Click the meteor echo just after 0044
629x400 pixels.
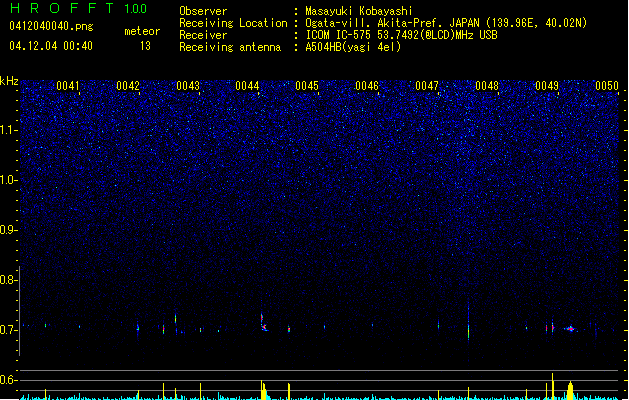click(264, 323)
